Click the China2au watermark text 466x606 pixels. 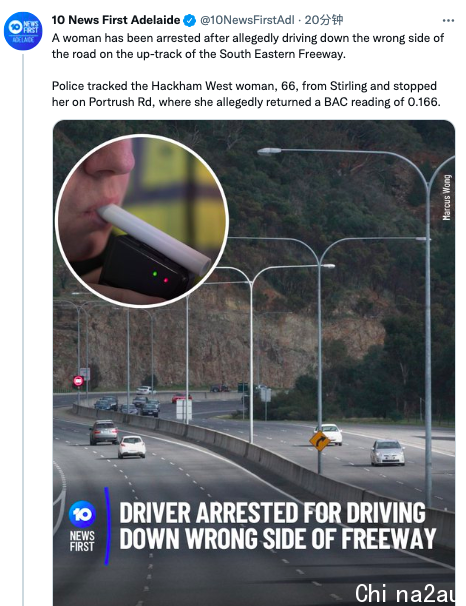pyautogui.click(x=404, y=593)
